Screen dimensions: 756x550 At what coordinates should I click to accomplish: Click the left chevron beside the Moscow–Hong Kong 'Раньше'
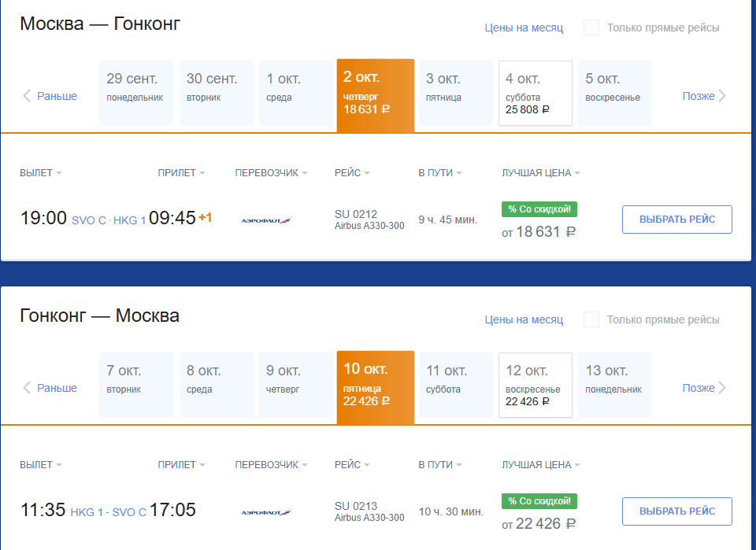27,96
